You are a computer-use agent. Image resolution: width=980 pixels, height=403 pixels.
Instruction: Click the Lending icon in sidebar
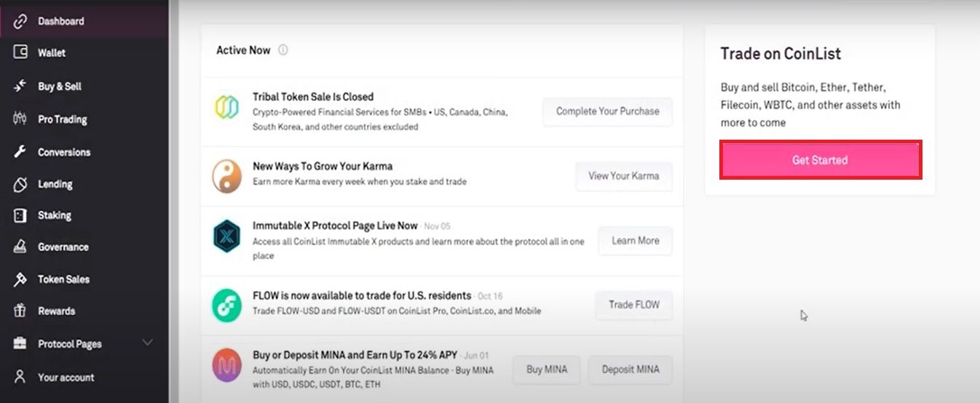(20, 185)
